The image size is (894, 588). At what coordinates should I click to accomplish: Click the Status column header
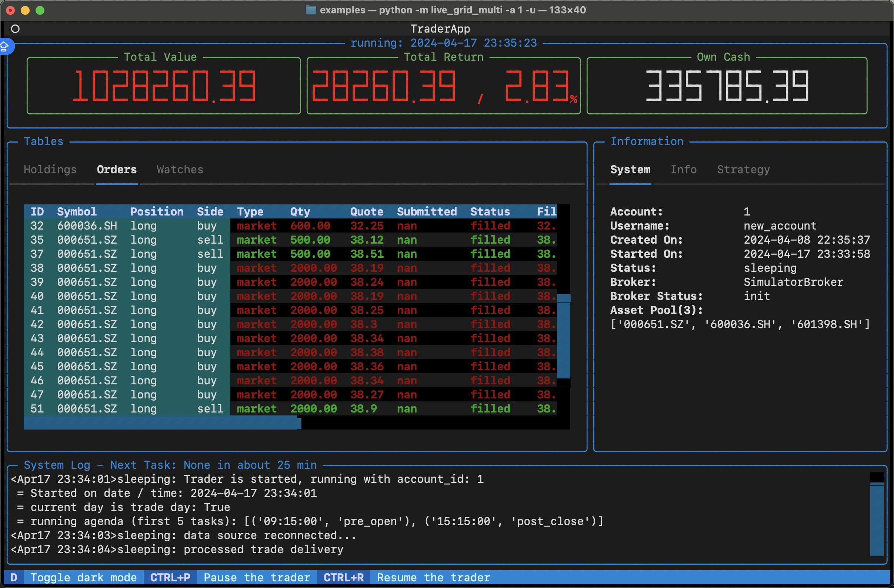490,211
